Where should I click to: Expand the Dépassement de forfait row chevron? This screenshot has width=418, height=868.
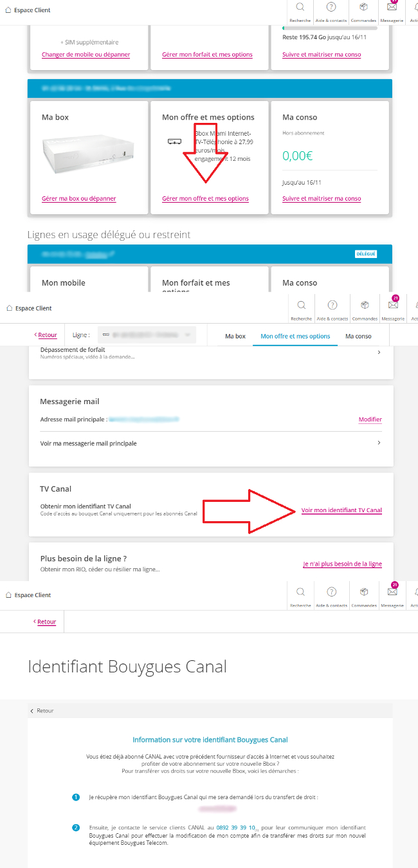379,353
